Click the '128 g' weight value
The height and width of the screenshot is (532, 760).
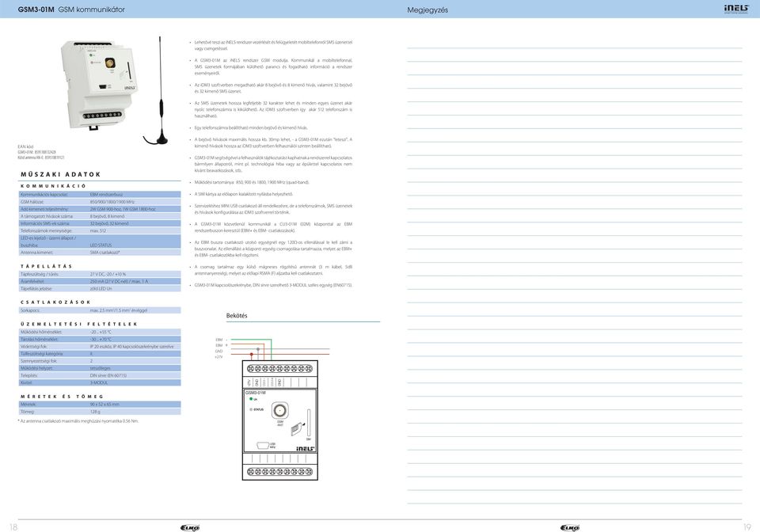[x=95, y=412]
